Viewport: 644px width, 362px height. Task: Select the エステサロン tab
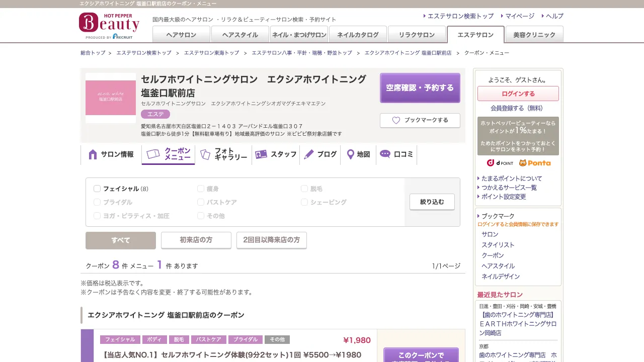coord(475,35)
